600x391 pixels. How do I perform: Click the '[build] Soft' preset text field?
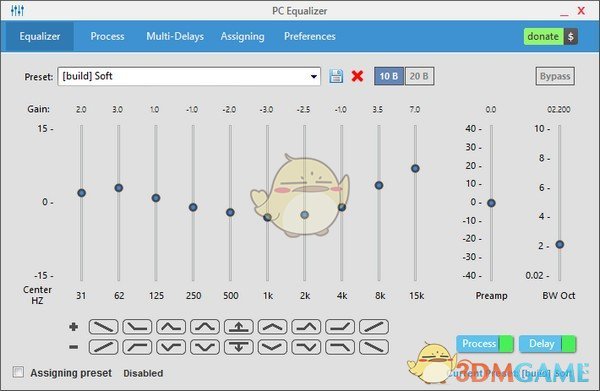[189, 77]
